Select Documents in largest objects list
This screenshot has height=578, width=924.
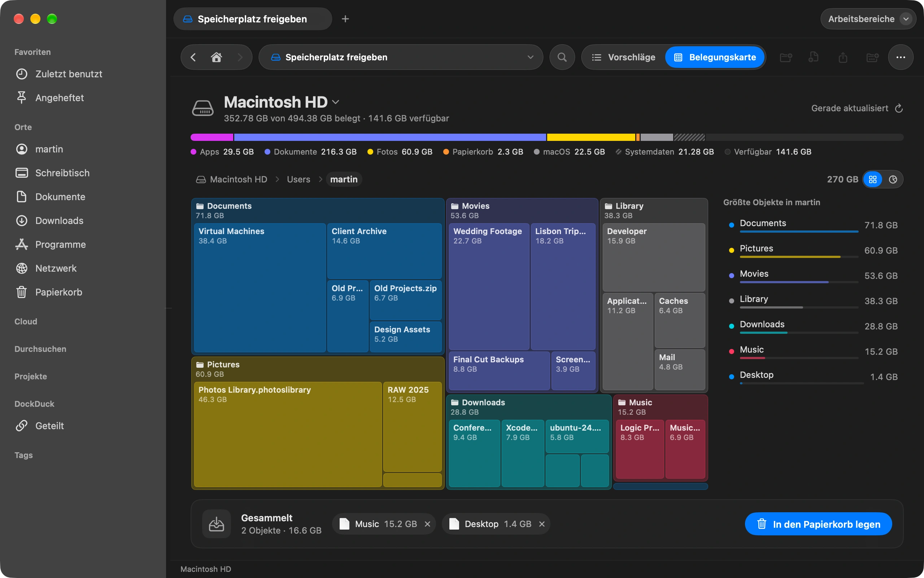pos(813,225)
